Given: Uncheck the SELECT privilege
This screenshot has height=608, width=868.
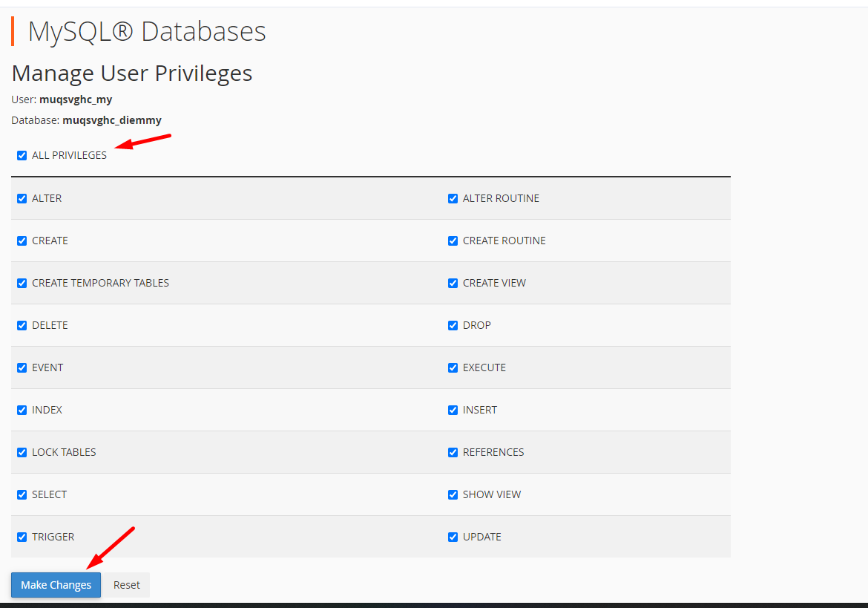Looking at the screenshot, I should (x=22, y=495).
